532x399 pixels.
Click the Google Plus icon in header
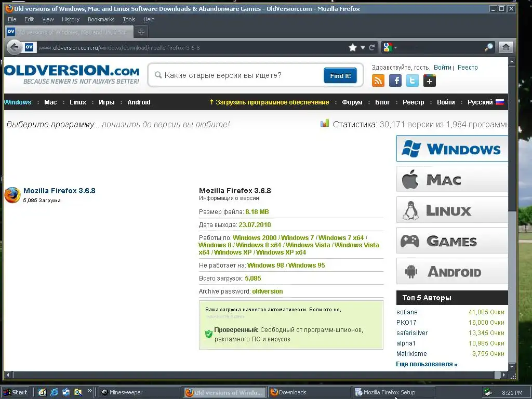coord(430,81)
